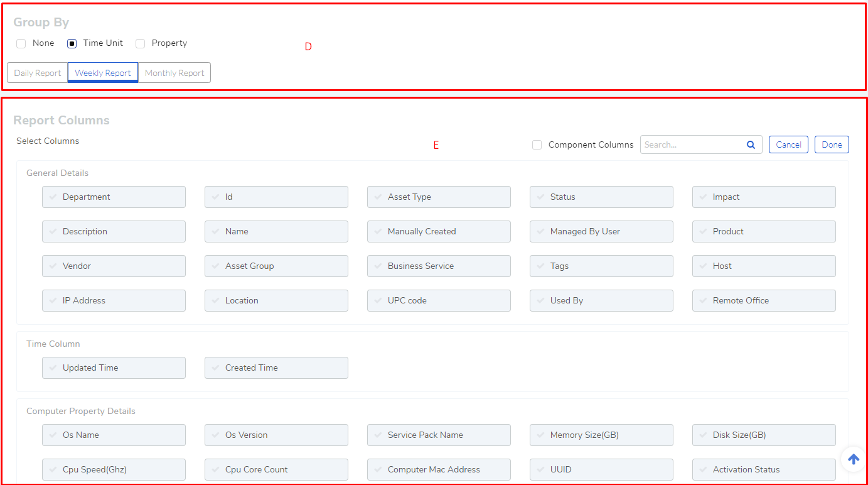Click the Time Column section label

click(x=53, y=344)
